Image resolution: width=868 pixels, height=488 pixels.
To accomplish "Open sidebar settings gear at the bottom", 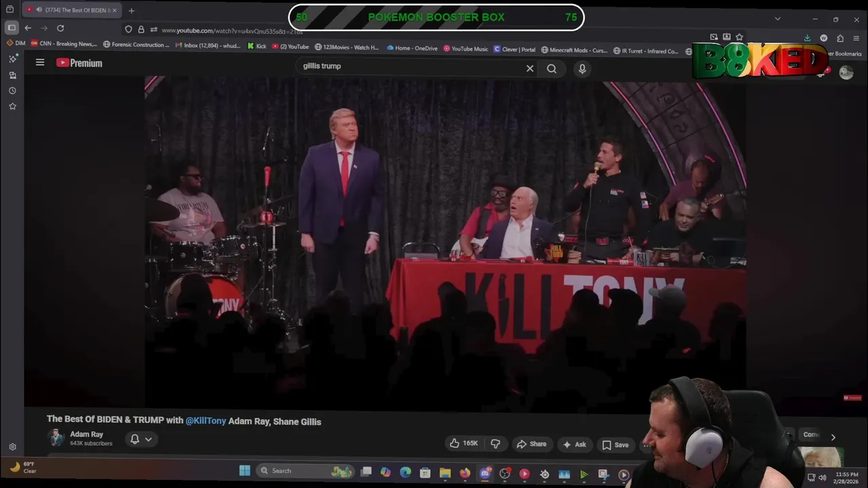I will (x=12, y=447).
